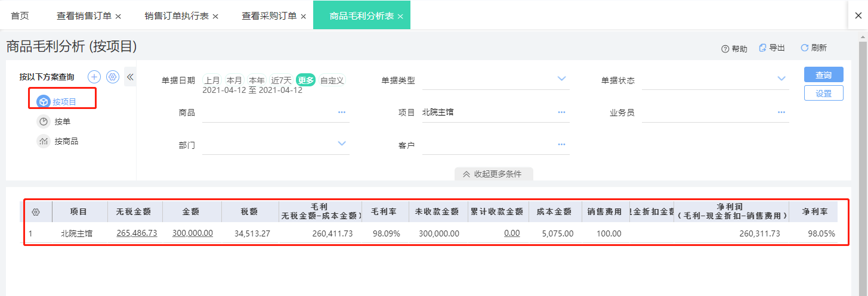Select the 本年 date range option
This screenshot has width=868, height=296.
257,80
